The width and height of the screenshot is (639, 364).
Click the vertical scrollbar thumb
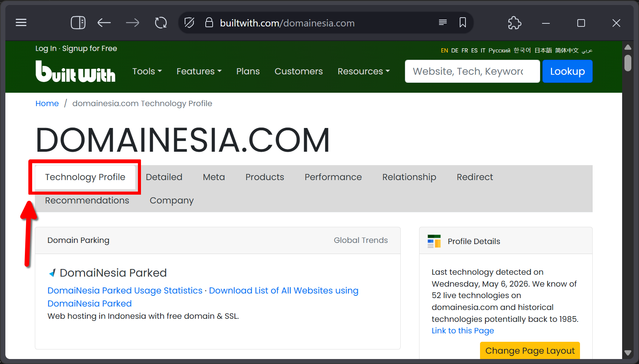click(628, 63)
